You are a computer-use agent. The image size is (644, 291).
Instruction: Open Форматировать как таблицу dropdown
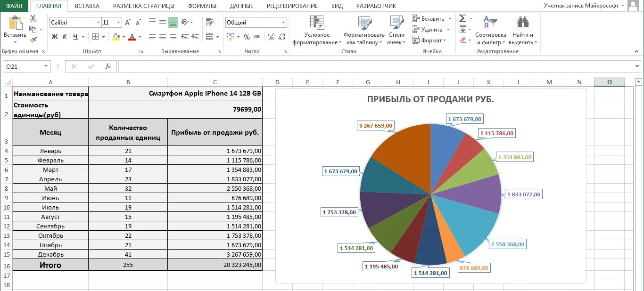click(364, 30)
